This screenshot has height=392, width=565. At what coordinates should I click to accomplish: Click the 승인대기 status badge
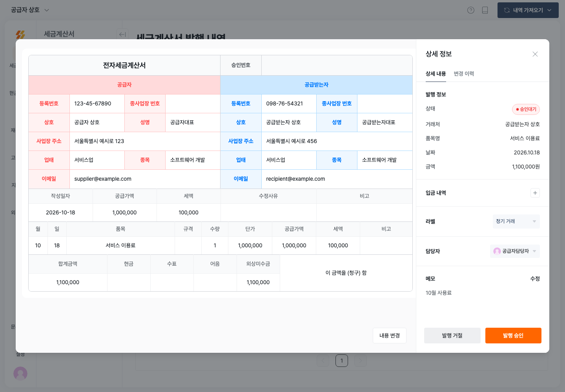(526, 109)
